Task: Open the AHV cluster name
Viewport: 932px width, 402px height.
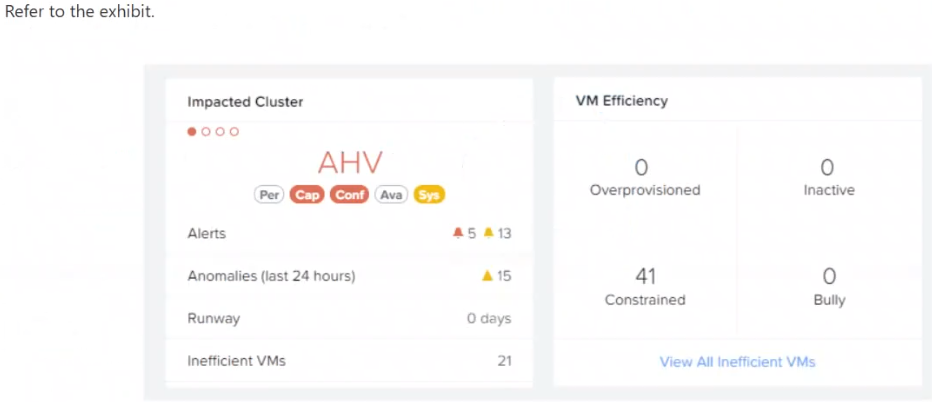Action: click(x=350, y=162)
